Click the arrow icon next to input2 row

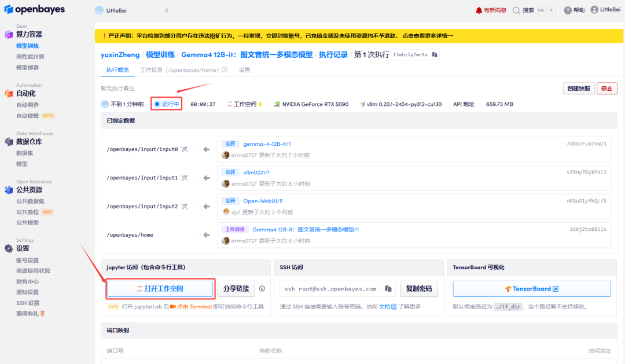207,207
